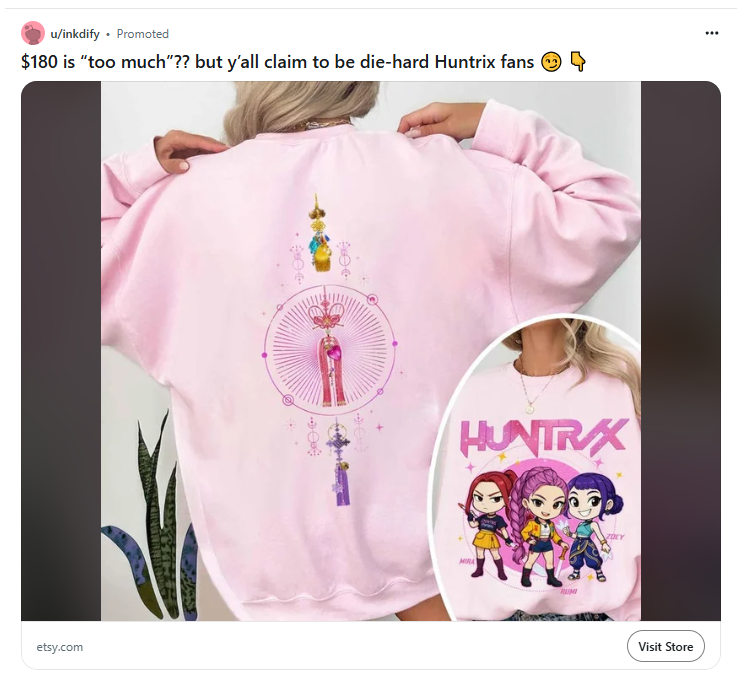
Task: Open the etsy.com link
Action: point(60,647)
